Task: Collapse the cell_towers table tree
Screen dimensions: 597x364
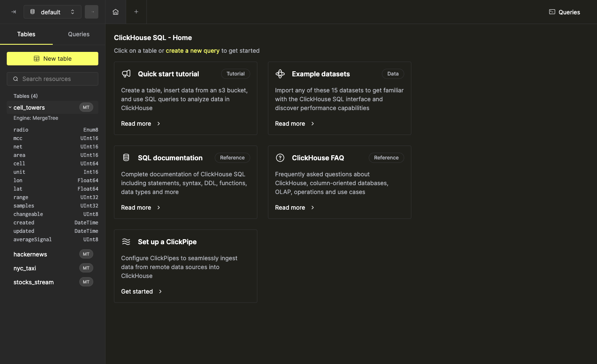Action: tap(10, 108)
